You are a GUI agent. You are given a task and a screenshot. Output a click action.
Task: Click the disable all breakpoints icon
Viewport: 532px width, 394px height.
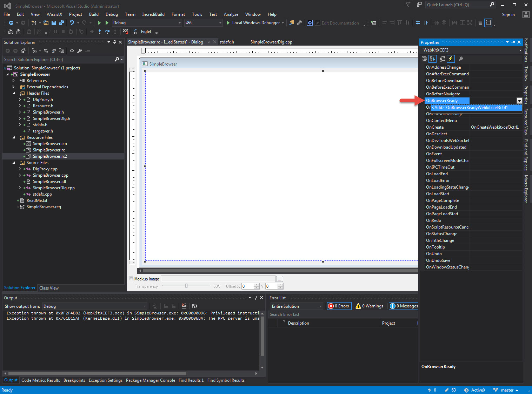click(126, 32)
